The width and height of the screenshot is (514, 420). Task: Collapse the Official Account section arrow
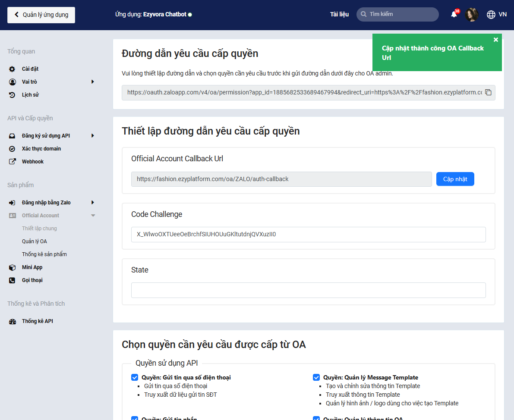coord(93,216)
